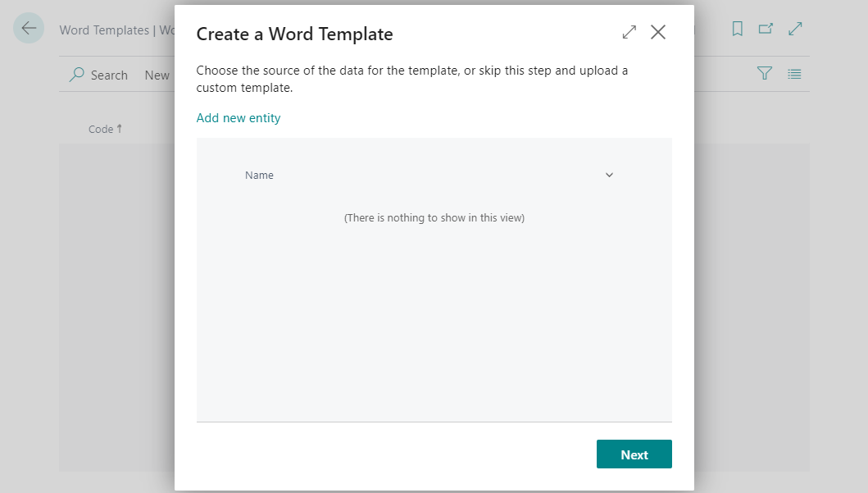Open the page in a new window
868x493 pixels.
pos(766,28)
